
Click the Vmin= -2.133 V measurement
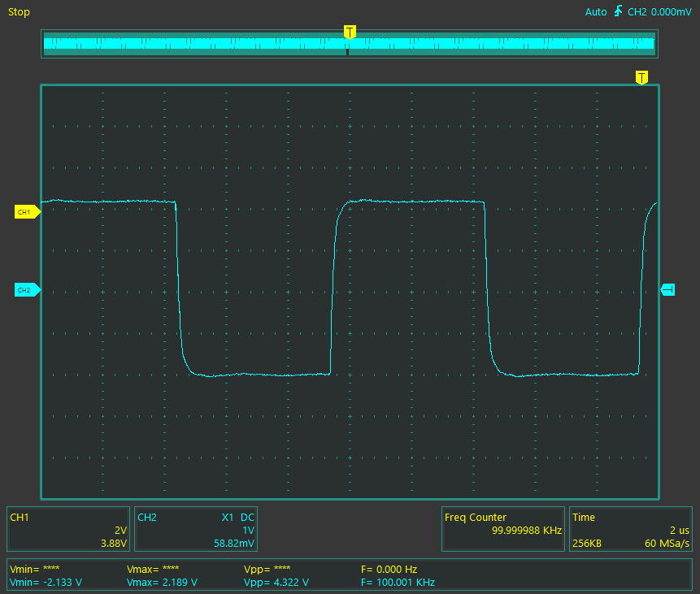46,583
